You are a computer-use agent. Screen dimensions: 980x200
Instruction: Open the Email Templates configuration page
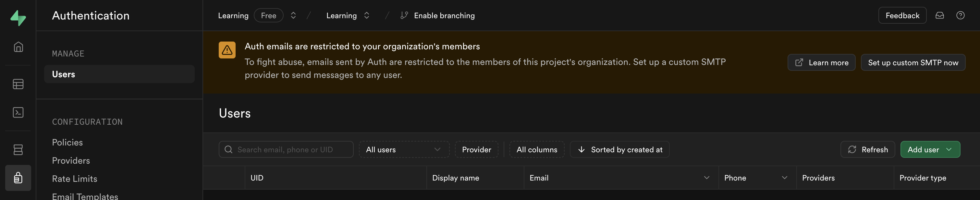coord(85,196)
